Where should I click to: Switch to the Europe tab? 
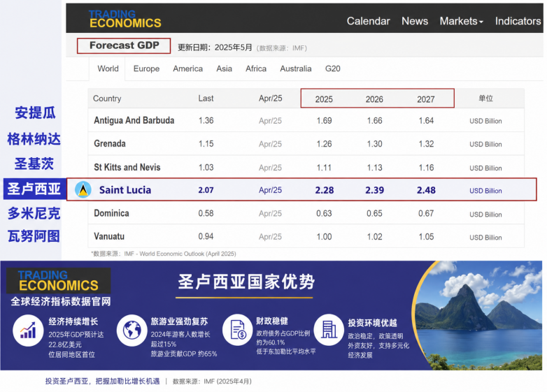(x=146, y=68)
